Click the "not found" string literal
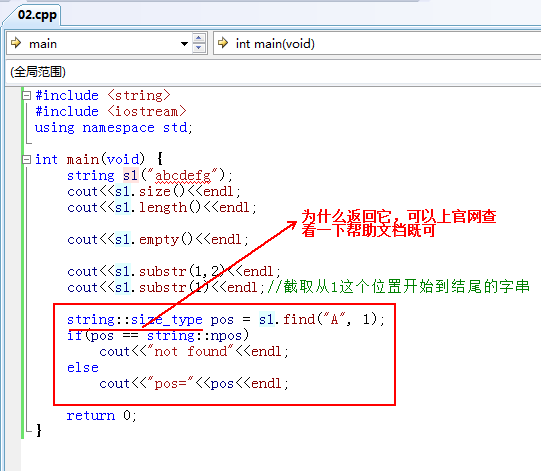Viewport: 541px width, 471px height. [x=190, y=351]
